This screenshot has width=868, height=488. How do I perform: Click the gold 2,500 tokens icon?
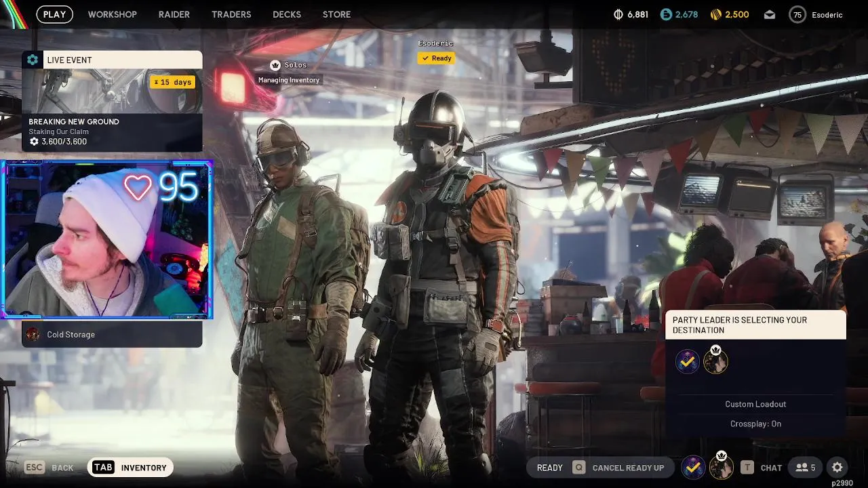pos(715,14)
